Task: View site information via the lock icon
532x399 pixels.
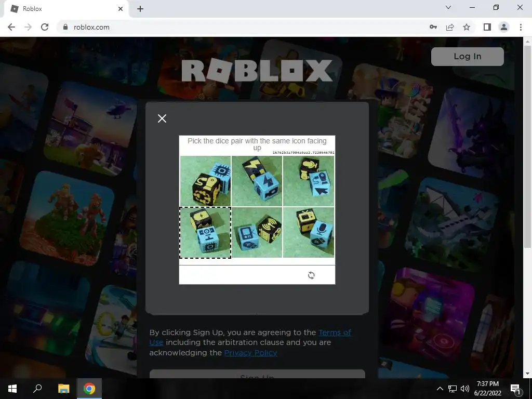Action: click(x=65, y=27)
